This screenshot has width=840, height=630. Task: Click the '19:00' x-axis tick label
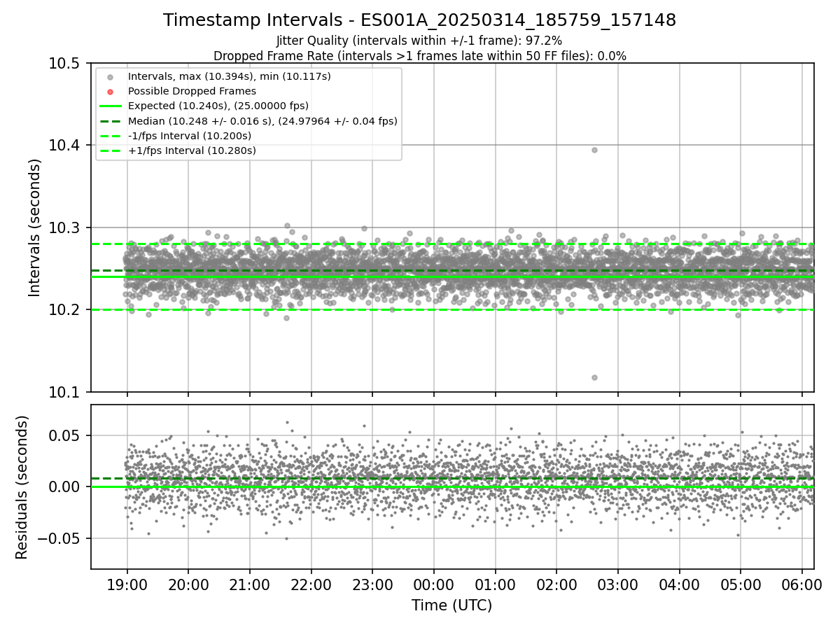(127, 584)
